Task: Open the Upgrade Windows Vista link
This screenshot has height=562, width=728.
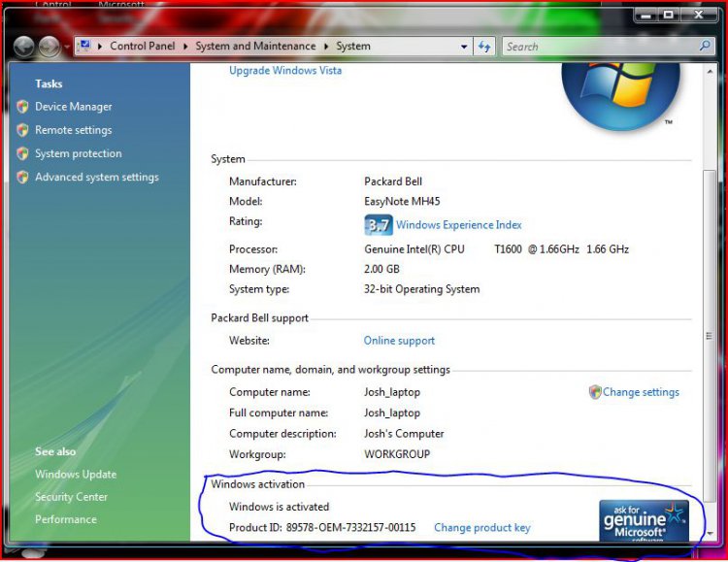Action: [285, 71]
